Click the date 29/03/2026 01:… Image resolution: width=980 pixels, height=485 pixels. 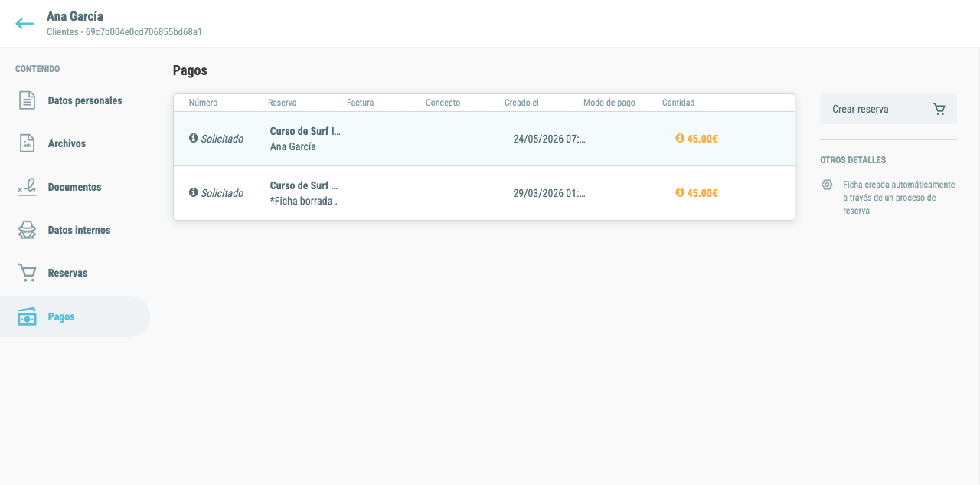coord(549,193)
